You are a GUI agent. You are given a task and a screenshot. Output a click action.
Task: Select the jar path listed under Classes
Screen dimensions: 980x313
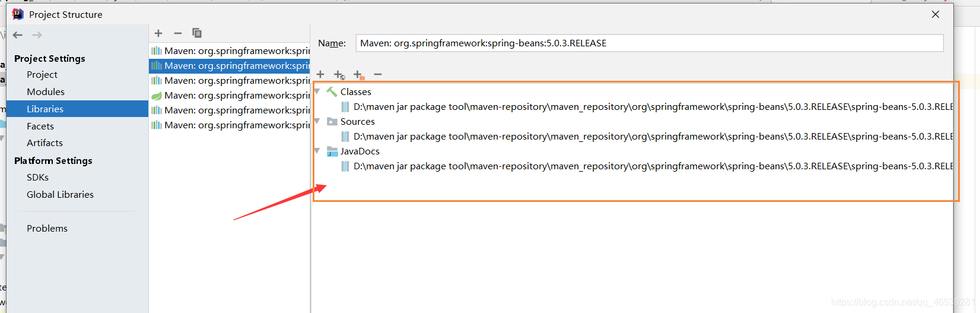pos(653,107)
